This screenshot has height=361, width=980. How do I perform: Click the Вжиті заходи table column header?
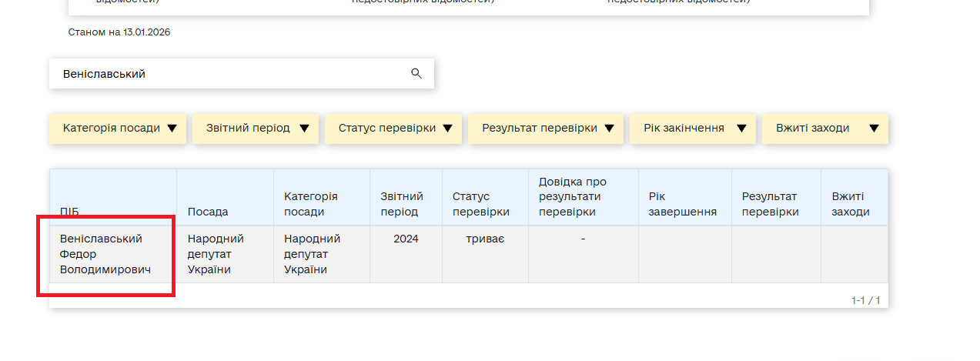[851, 204]
